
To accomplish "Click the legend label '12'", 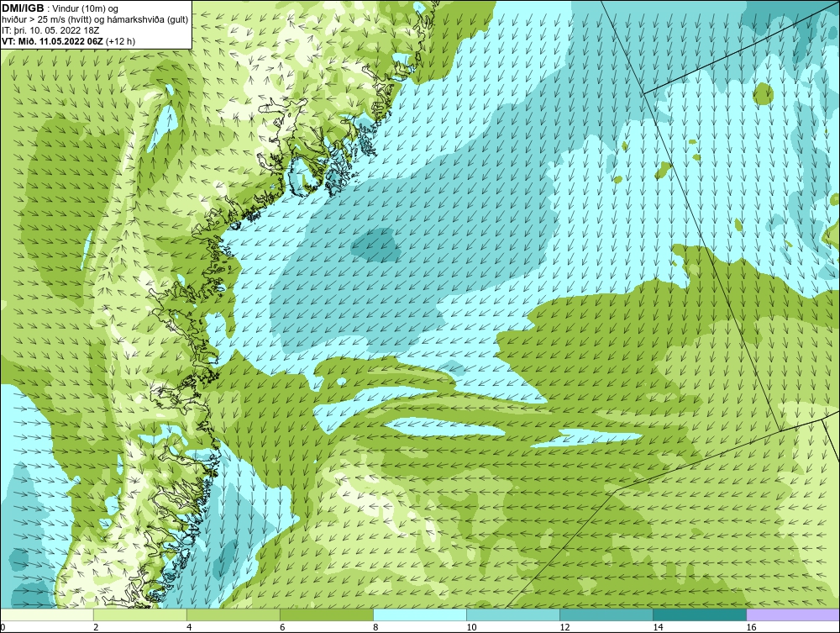I will pyautogui.click(x=564, y=627).
